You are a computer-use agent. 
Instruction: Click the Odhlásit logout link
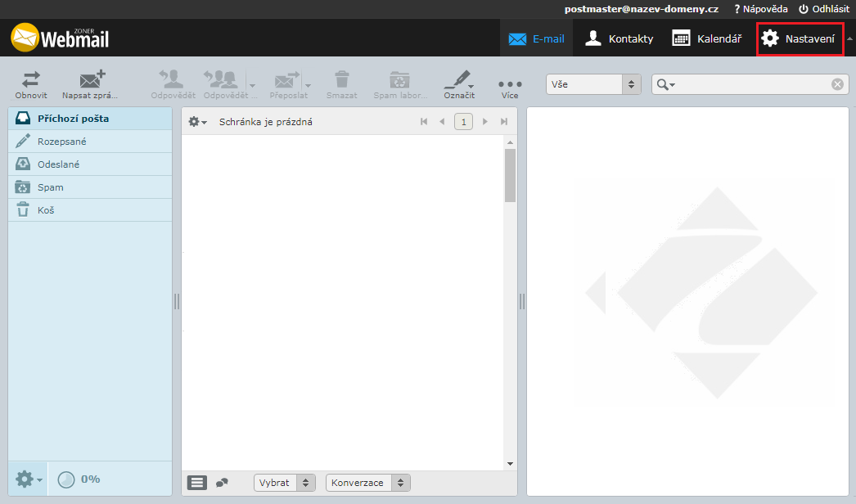[823, 9]
